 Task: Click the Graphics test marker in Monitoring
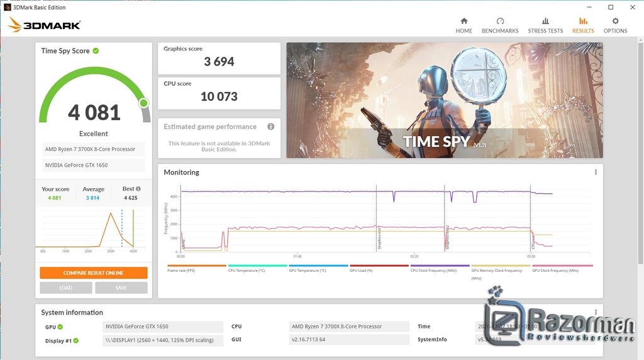[379, 239]
